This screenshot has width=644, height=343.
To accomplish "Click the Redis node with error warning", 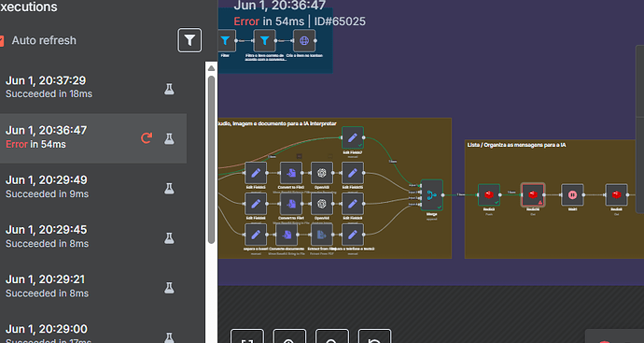I will coord(533,194).
